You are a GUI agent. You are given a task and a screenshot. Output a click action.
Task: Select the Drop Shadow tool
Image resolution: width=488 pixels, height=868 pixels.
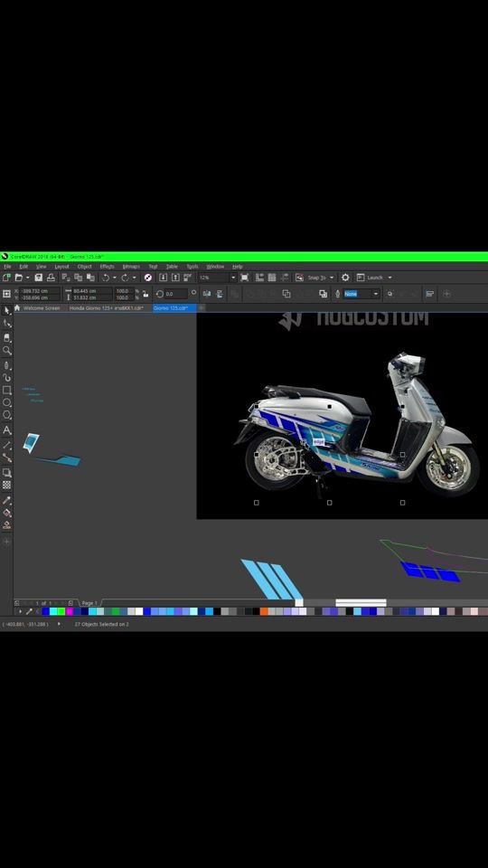7,473
